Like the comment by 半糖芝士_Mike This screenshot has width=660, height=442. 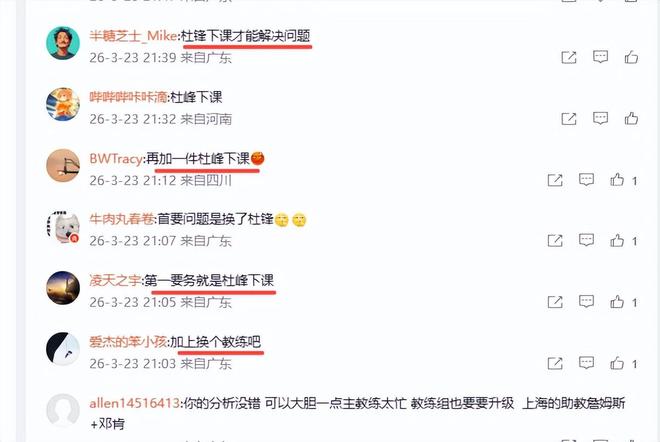[x=631, y=57]
